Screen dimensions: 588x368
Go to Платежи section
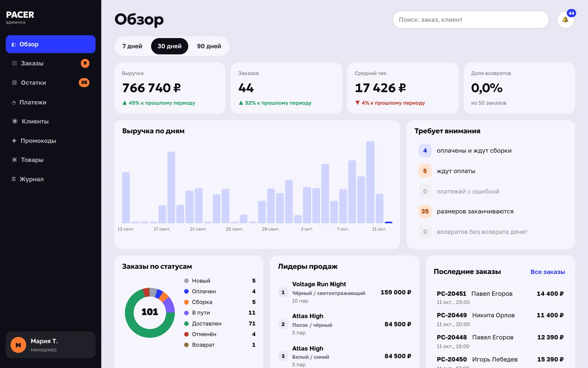click(51, 102)
